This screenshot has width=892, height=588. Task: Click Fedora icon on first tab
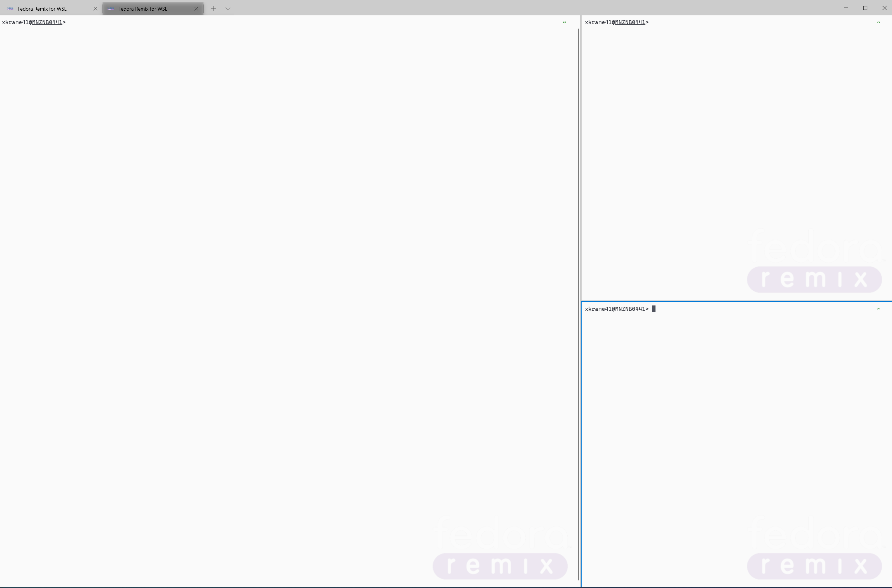click(10, 9)
